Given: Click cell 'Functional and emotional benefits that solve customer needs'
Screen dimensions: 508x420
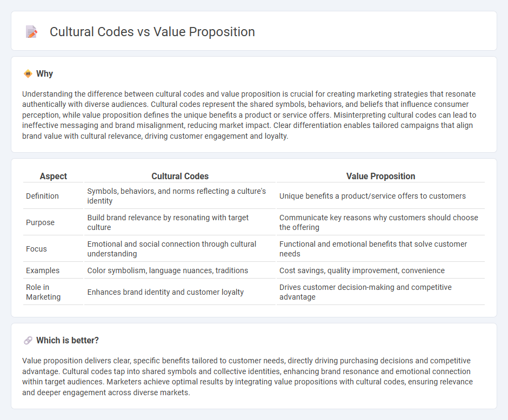Looking at the screenshot, I should pos(380,249).
